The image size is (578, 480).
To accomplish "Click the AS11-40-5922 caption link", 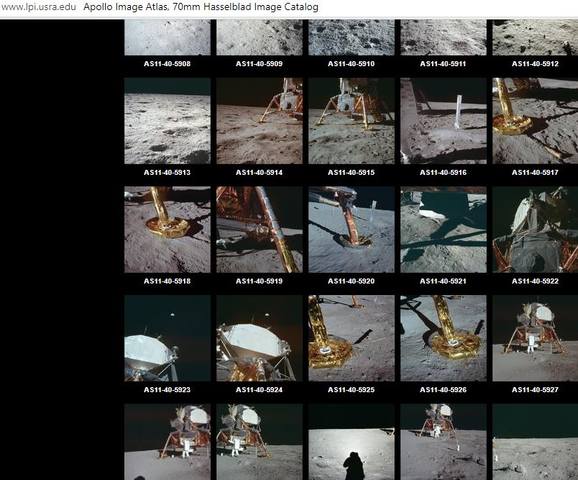I will 535,281.
